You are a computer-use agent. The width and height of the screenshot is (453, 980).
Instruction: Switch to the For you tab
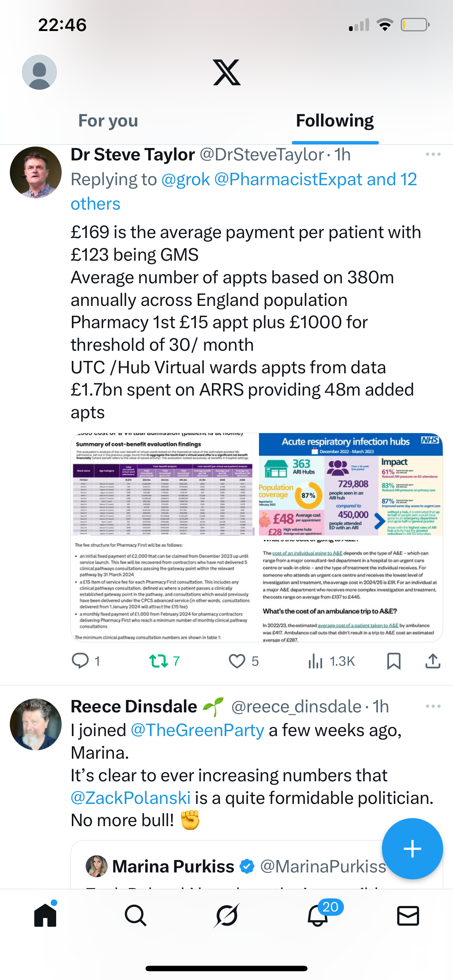point(108,121)
